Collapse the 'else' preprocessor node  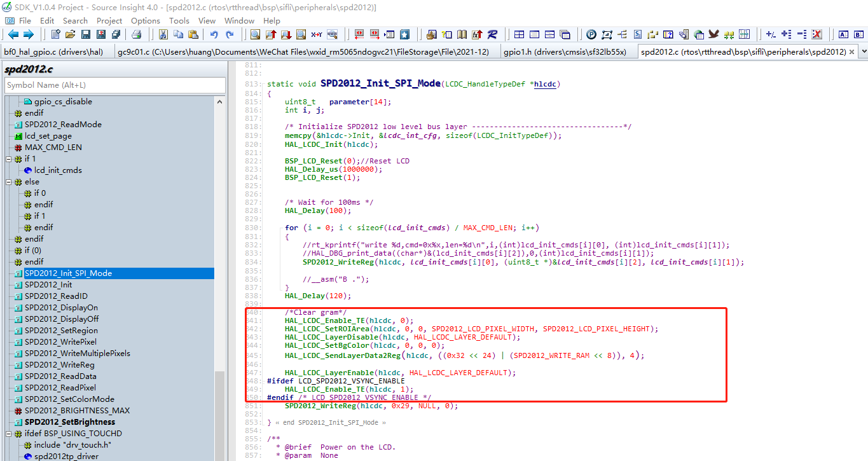coord(8,182)
